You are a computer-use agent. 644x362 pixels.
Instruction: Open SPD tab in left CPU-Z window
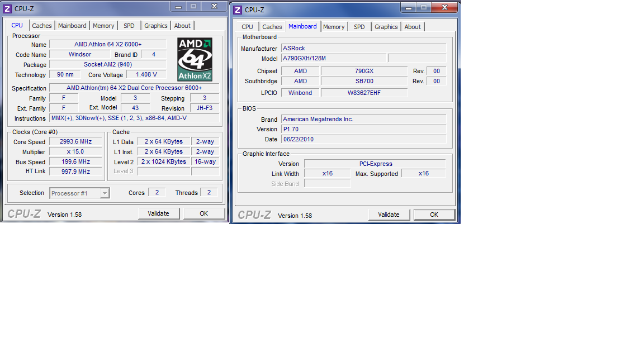pyautogui.click(x=129, y=26)
